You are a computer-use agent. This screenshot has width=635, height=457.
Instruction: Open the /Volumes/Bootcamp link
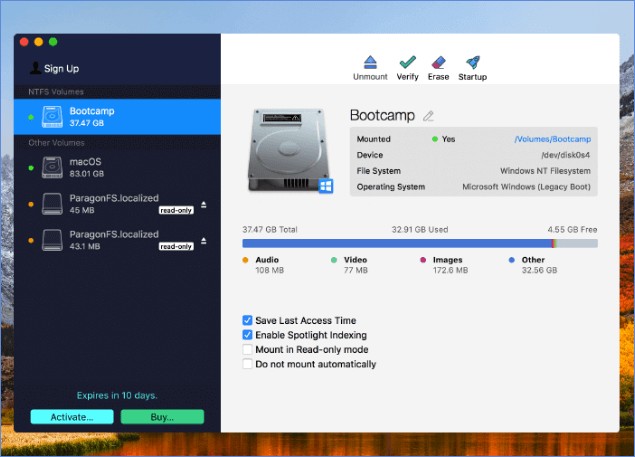[552, 139]
